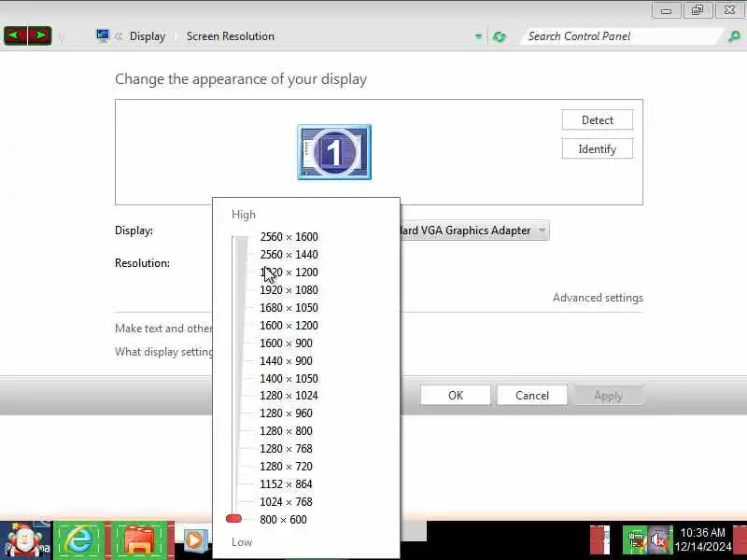Open the file explorer taskbar icon

(138, 540)
